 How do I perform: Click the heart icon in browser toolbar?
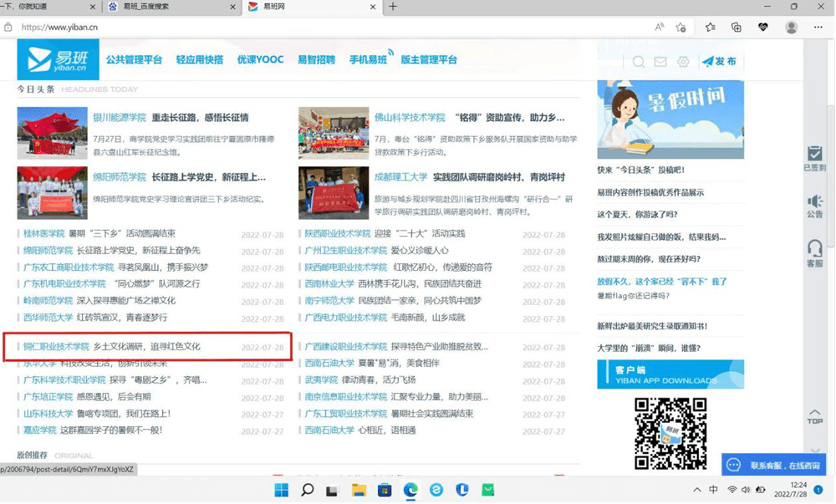point(763,28)
